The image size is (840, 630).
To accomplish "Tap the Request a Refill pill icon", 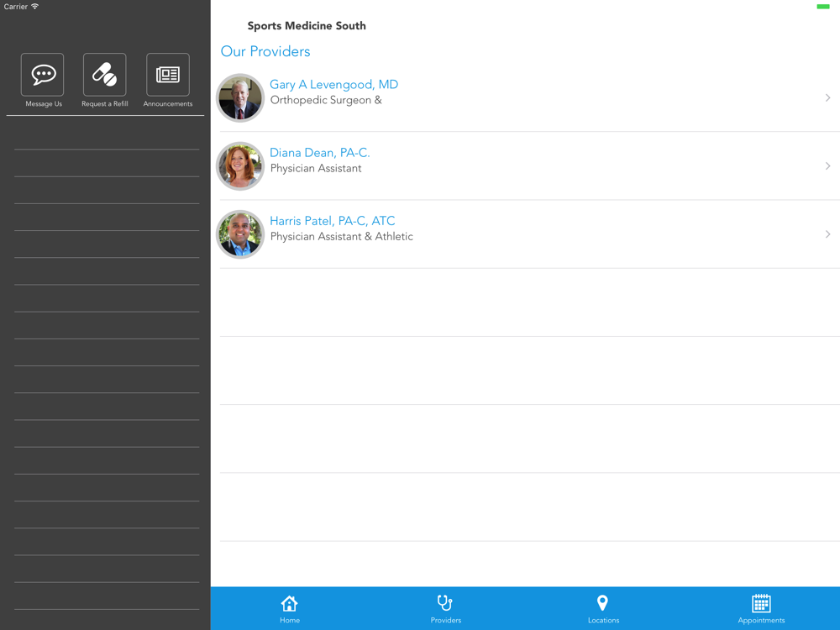I will coord(104,75).
